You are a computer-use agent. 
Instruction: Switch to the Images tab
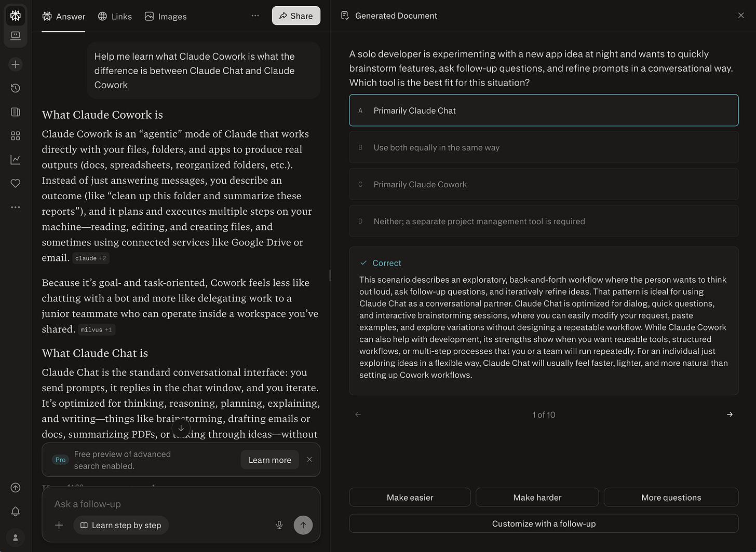pyautogui.click(x=165, y=16)
